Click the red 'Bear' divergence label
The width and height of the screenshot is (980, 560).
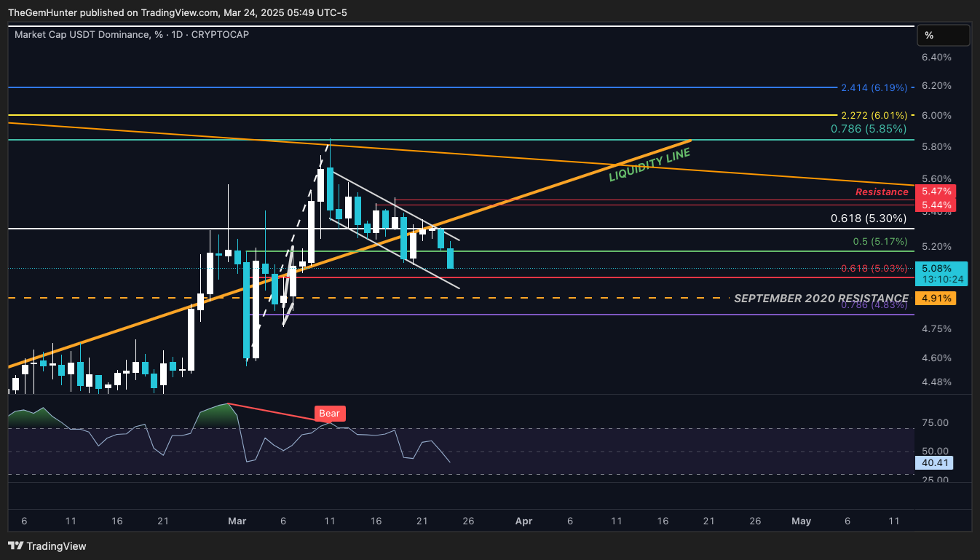(329, 414)
